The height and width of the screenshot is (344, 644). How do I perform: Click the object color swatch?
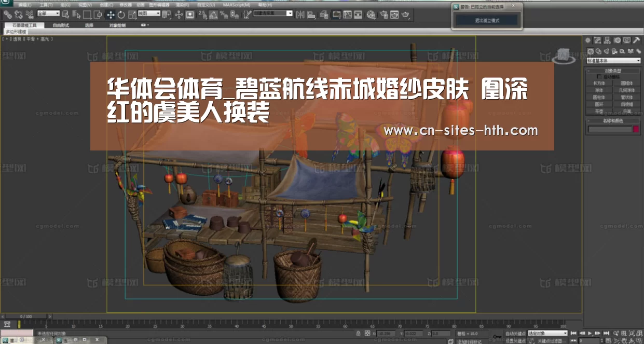pyautogui.click(x=636, y=129)
